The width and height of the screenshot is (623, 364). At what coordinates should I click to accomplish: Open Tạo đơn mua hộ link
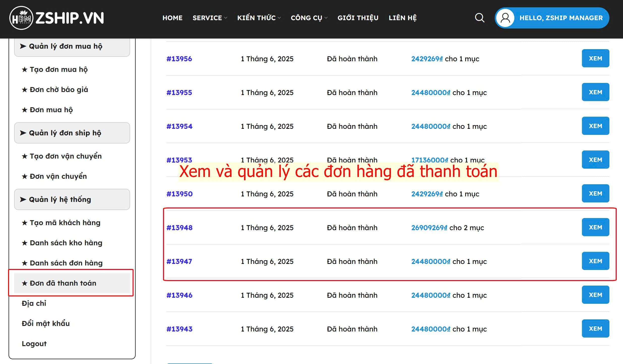58,69
